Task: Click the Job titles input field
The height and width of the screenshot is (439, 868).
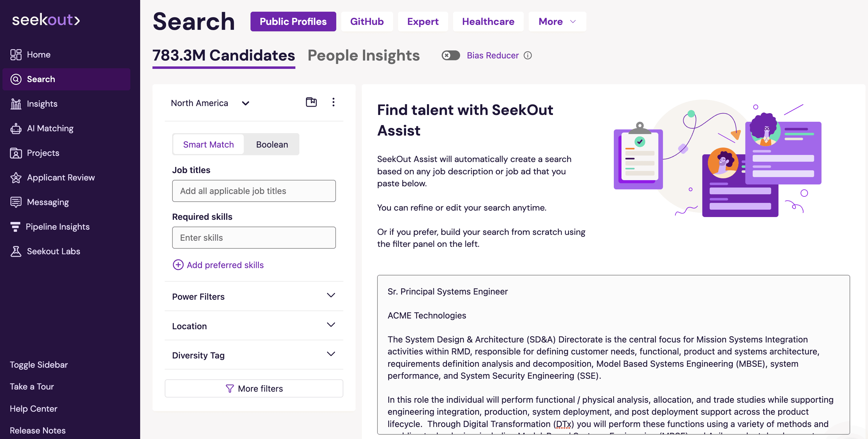Action: click(254, 191)
